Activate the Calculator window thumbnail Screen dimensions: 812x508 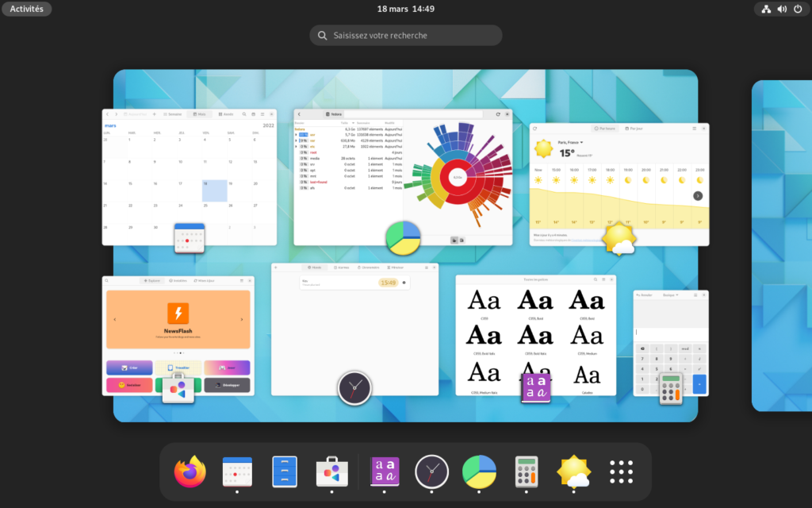click(x=671, y=343)
